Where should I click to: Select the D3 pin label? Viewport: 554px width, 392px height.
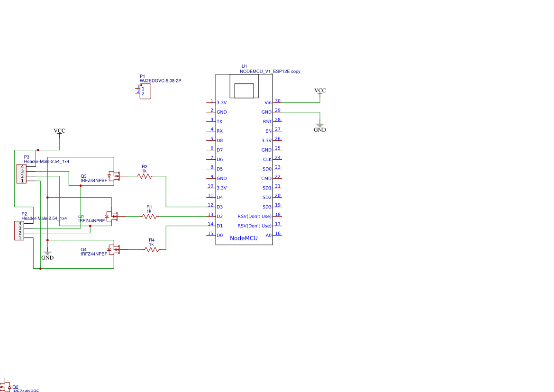[x=220, y=207]
